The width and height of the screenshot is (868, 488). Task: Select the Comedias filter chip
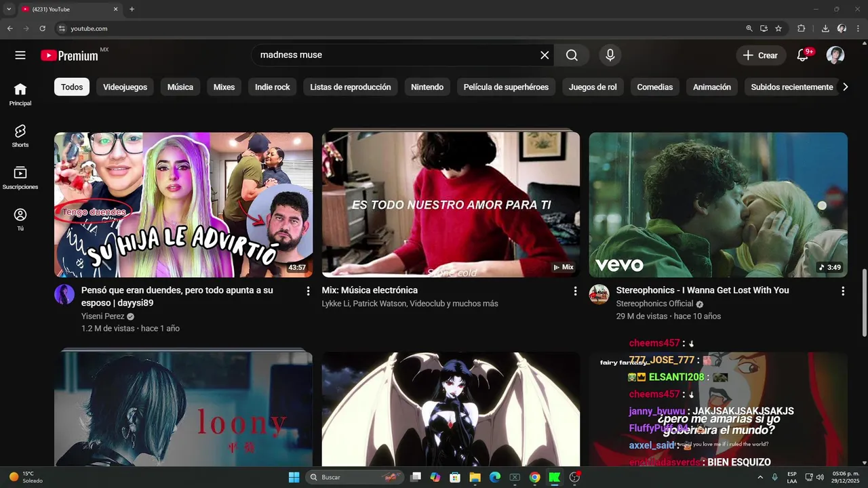click(x=655, y=87)
